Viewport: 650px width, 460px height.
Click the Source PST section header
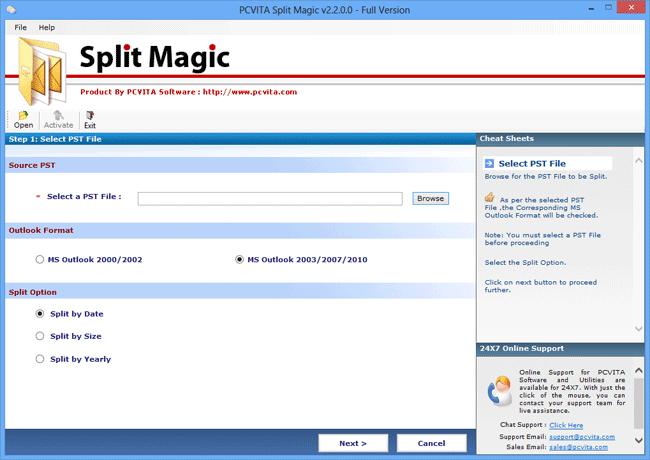click(240, 165)
